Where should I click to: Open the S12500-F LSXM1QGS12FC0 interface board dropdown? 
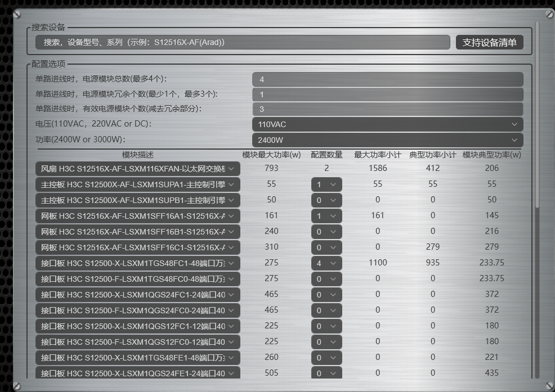(x=138, y=342)
